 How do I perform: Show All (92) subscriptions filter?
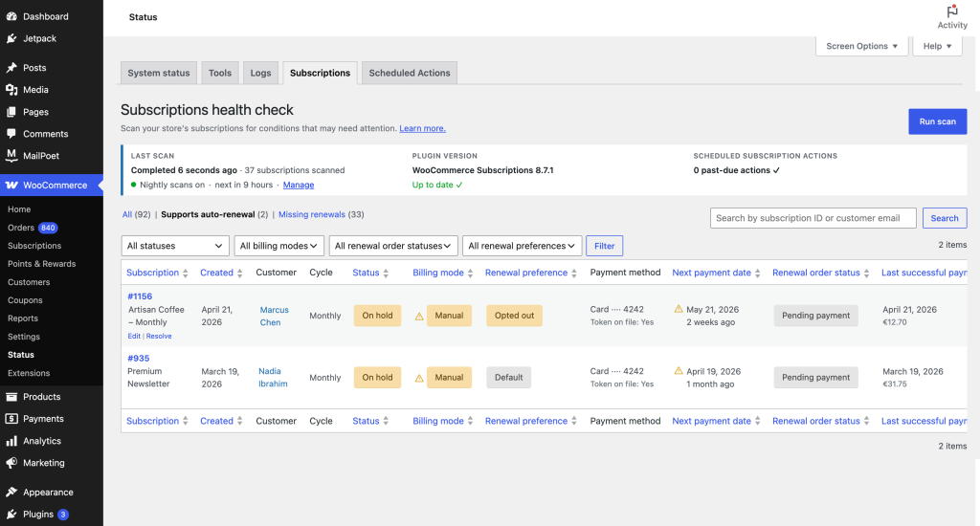click(x=127, y=214)
